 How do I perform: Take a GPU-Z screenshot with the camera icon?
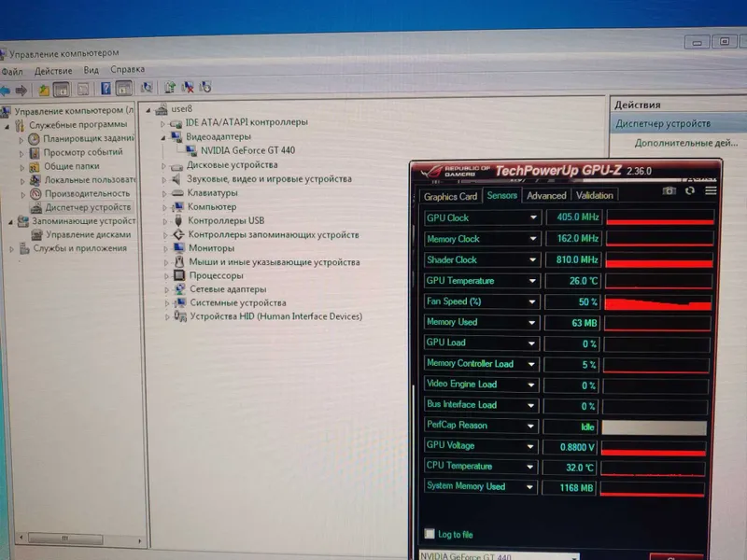(x=669, y=191)
